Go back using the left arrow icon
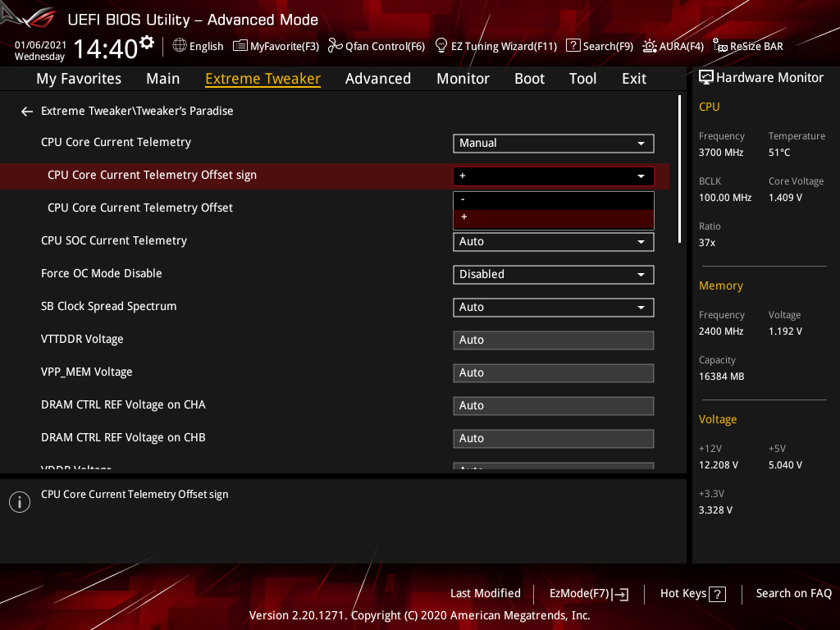 pyautogui.click(x=27, y=112)
